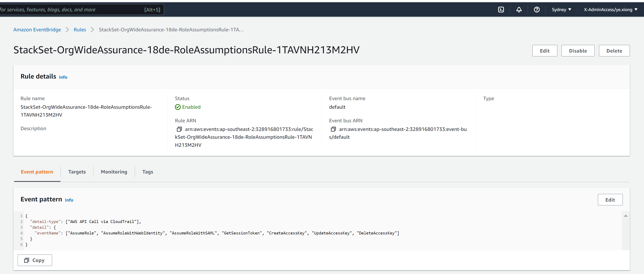Switch to the Targets tab

click(x=77, y=172)
